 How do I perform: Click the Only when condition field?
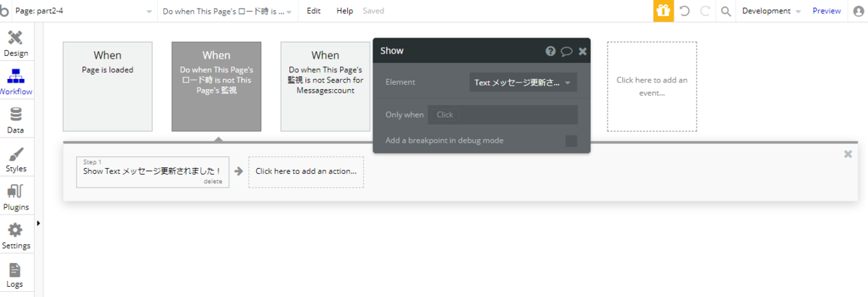(503, 114)
